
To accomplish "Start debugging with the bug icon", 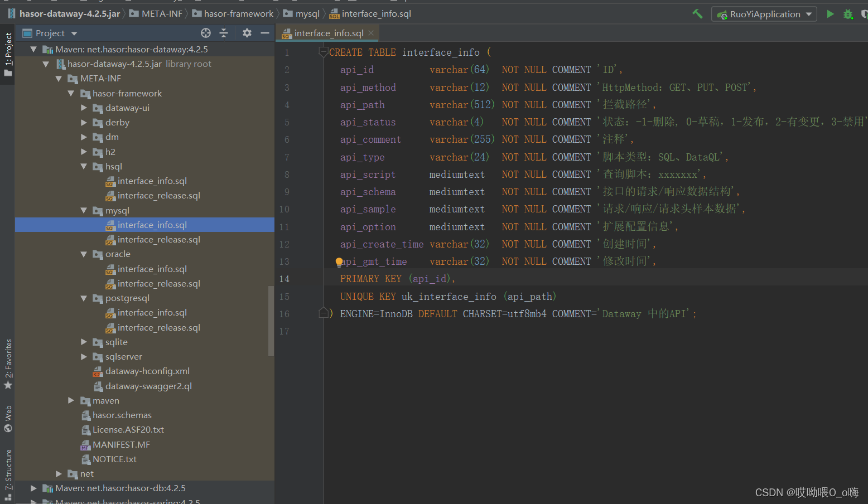I will click(848, 14).
